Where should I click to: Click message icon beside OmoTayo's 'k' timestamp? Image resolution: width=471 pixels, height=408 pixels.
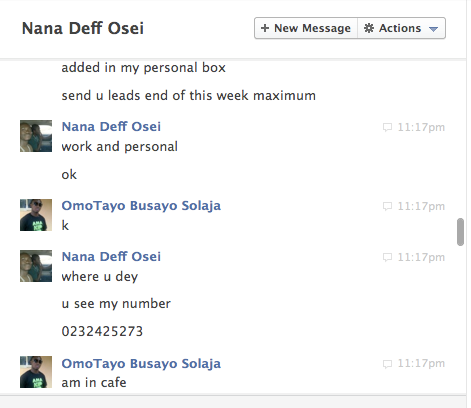(x=387, y=206)
